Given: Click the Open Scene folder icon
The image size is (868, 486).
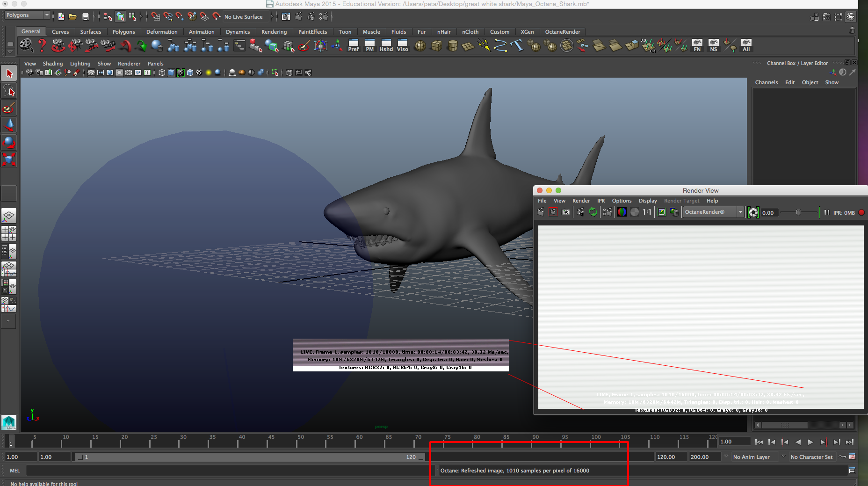Looking at the screenshot, I should [72, 17].
